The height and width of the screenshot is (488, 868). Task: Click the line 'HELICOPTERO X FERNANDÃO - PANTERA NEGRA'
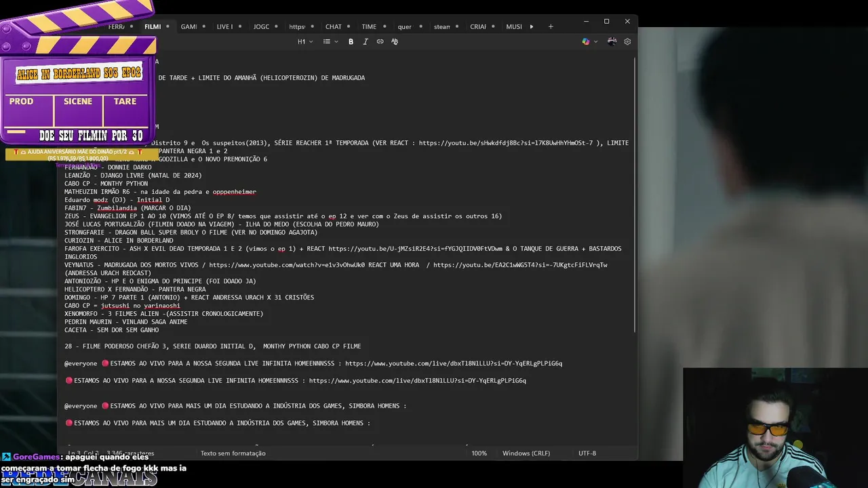point(135,289)
